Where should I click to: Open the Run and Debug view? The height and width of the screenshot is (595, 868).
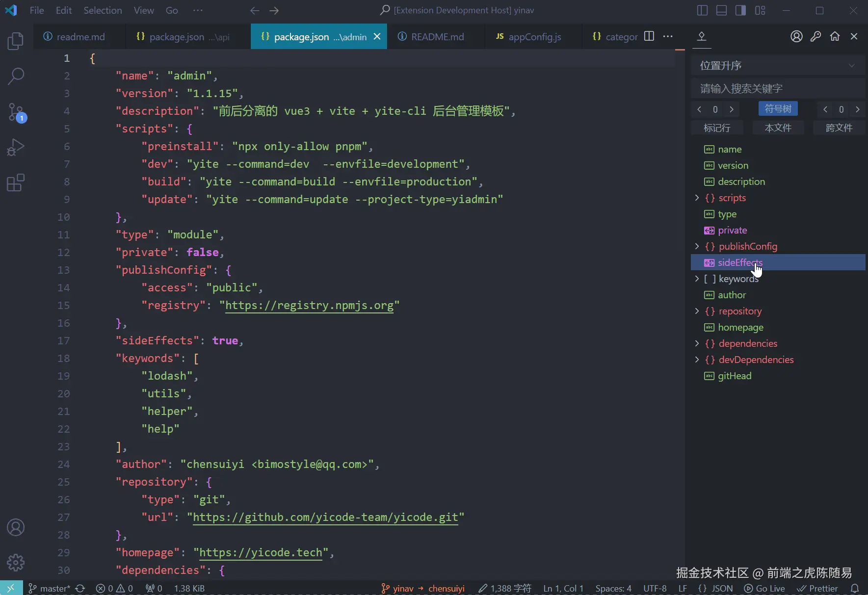coord(16,147)
